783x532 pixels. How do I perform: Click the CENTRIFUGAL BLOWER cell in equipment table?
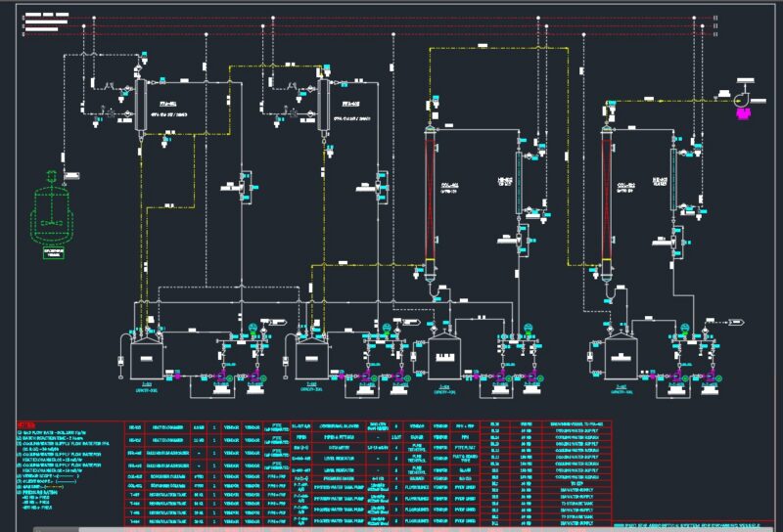338,426
